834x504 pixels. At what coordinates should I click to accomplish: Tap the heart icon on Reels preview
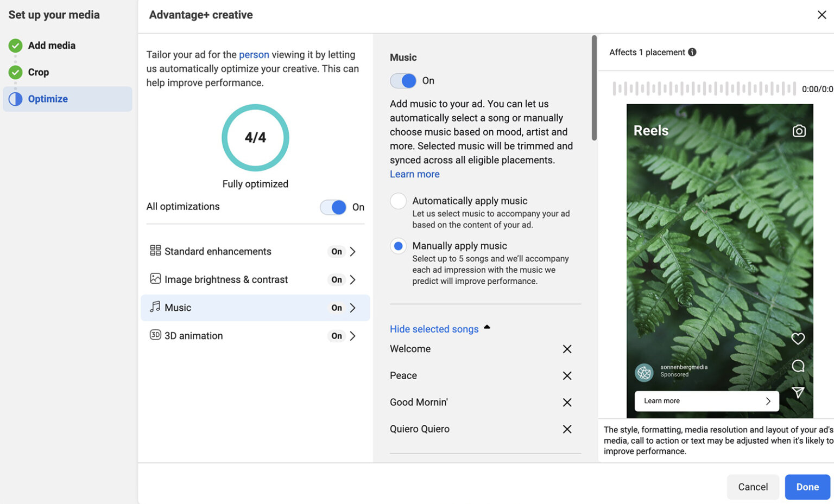tap(798, 339)
